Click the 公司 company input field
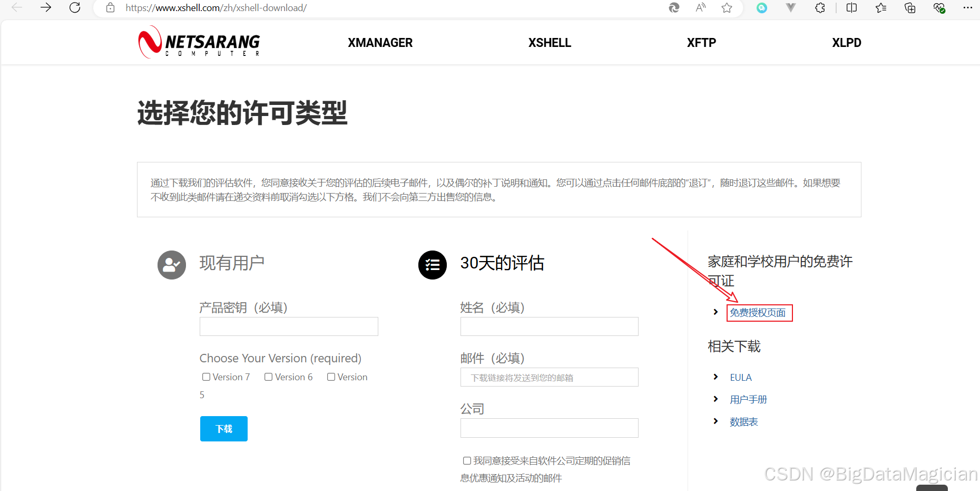This screenshot has width=980, height=491. (x=550, y=428)
